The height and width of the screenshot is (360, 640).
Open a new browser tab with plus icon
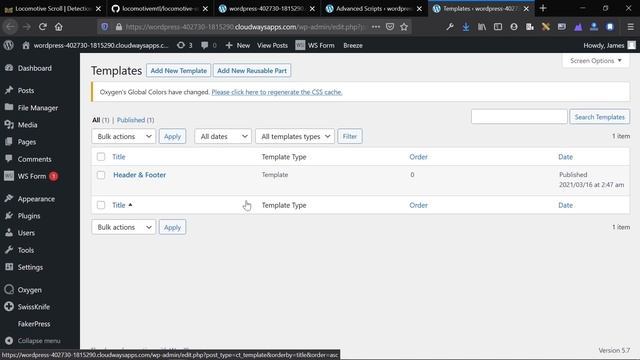tap(543, 8)
